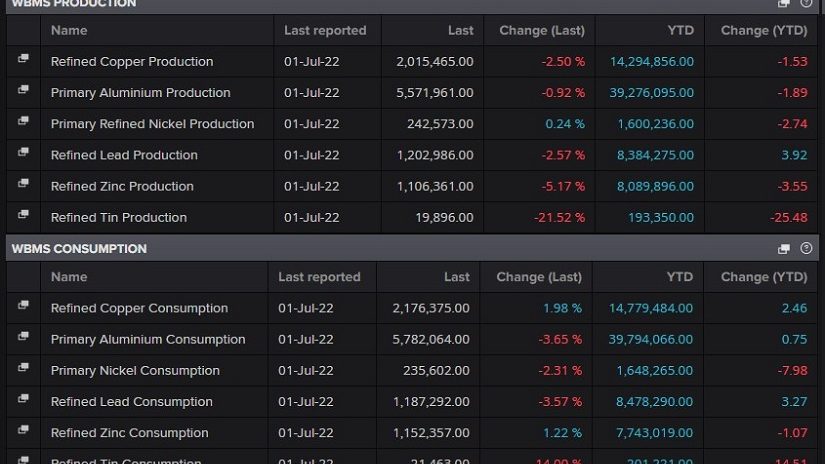The width and height of the screenshot is (825, 464).
Task: Click nickel production value 242,573.00
Action: tap(440, 124)
